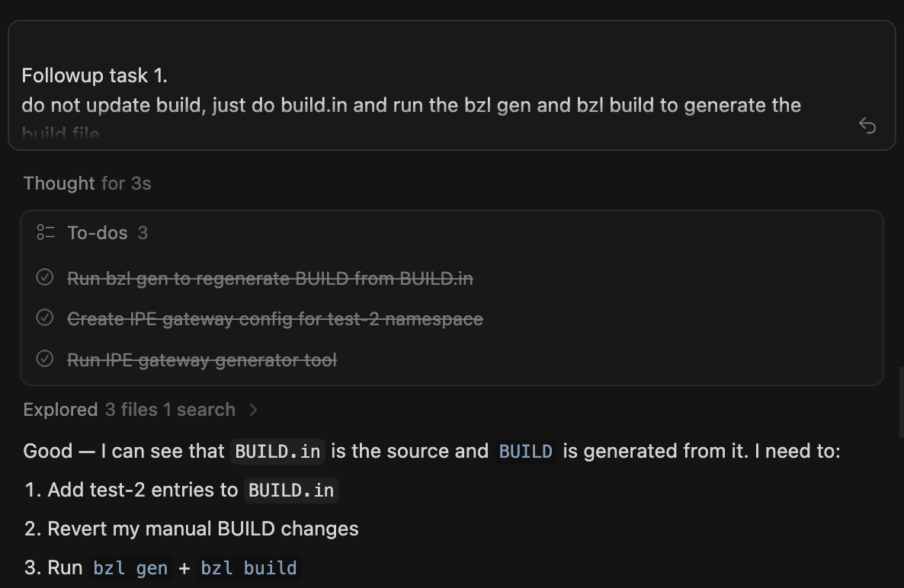Click the "3 files 1 search" summary text
The width and height of the screenshot is (904, 588).
coord(170,410)
